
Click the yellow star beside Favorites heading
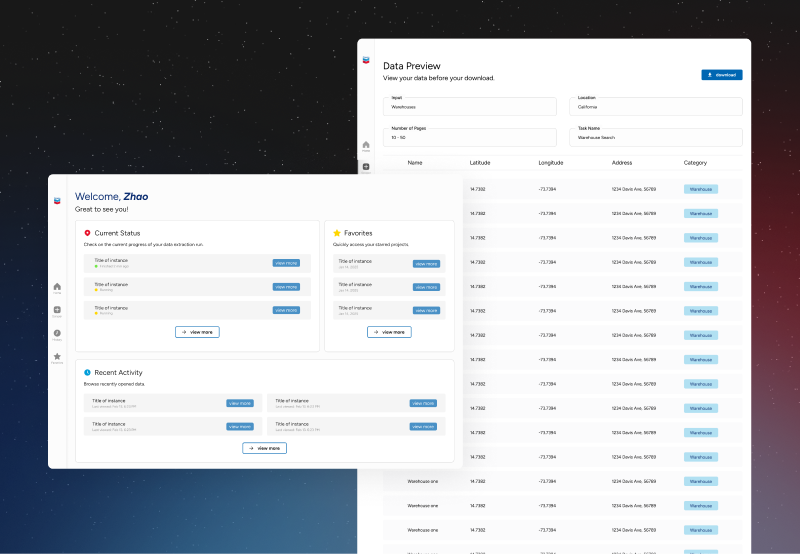(337, 233)
